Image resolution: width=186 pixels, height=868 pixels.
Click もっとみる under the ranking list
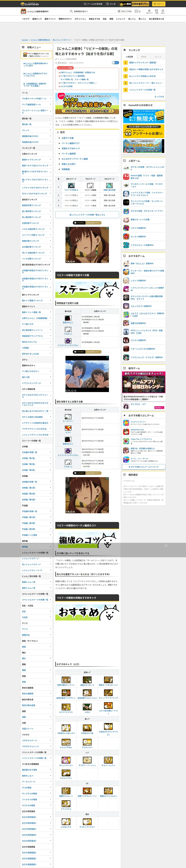click(159, 96)
